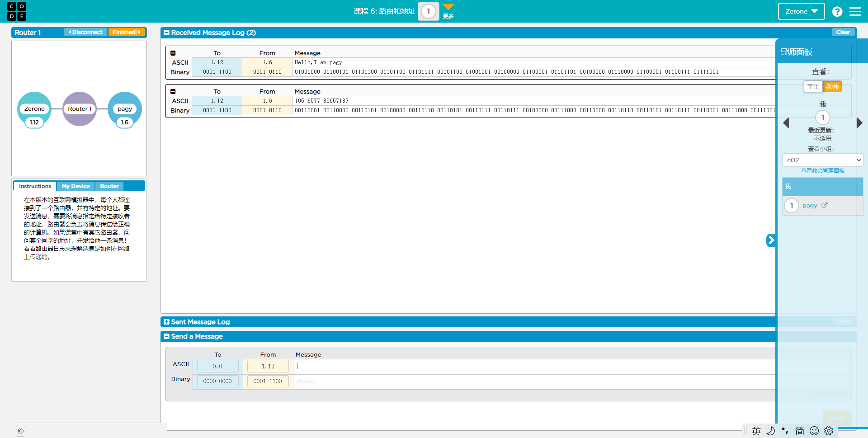Click the ASCII To address field 0.0
868x438 pixels.
(217, 366)
